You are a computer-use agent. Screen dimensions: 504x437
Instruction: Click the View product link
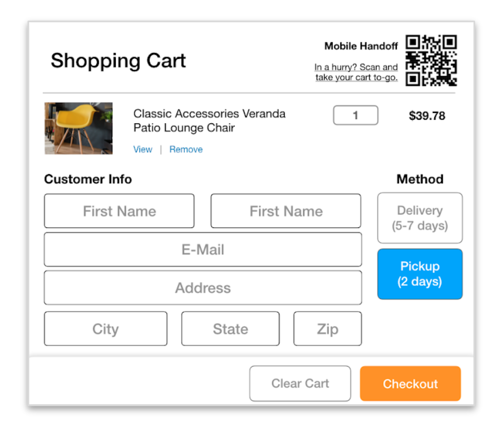(142, 149)
